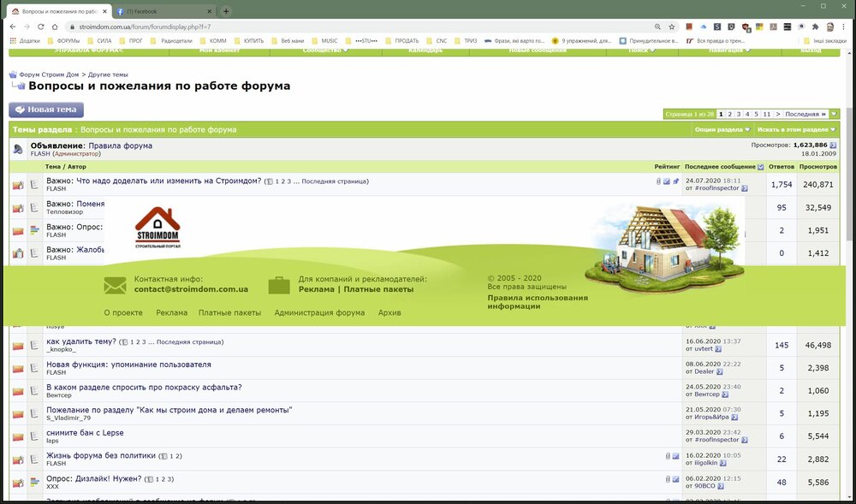Open the page navigation dropdown arrow after Последняя
Image resolution: width=856 pixels, height=504 pixels.
pyautogui.click(x=834, y=114)
